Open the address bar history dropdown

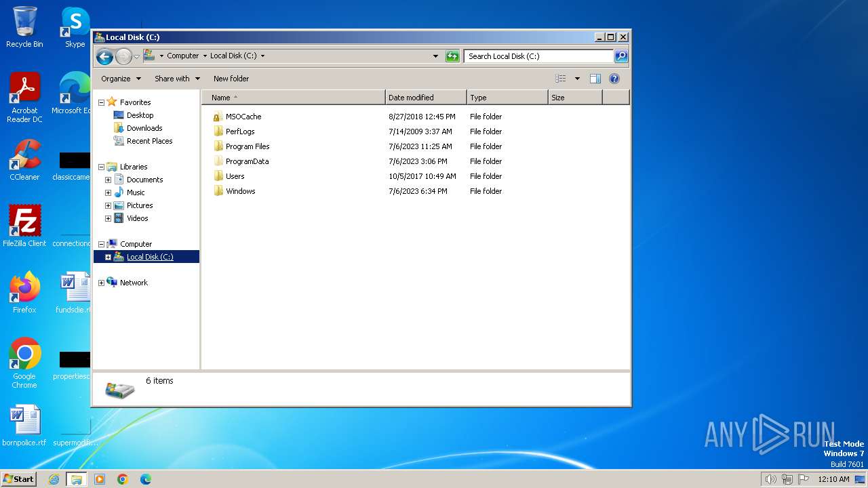pos(435,56)
